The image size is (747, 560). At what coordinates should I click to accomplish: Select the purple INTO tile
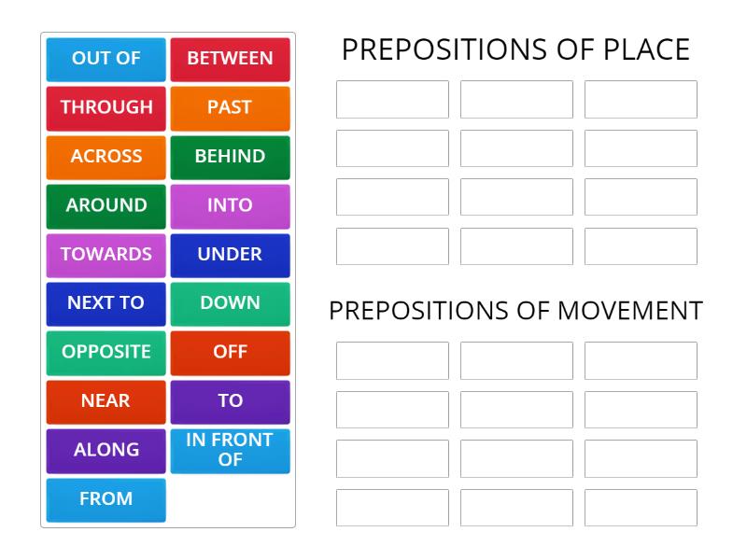tap(230, 205)
